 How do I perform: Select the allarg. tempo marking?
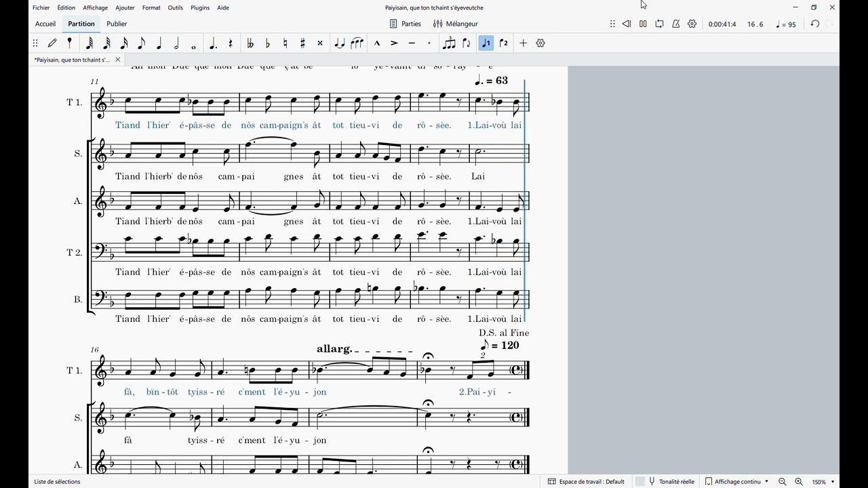click(334, 349)
